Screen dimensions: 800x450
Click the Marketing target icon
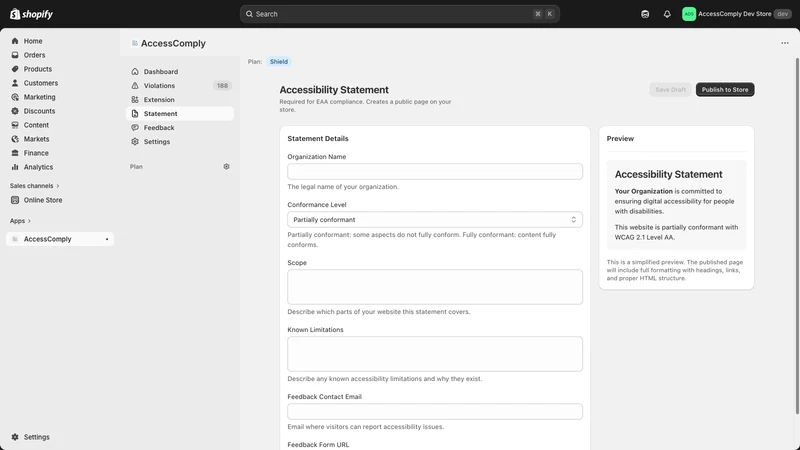pos(15,97)
